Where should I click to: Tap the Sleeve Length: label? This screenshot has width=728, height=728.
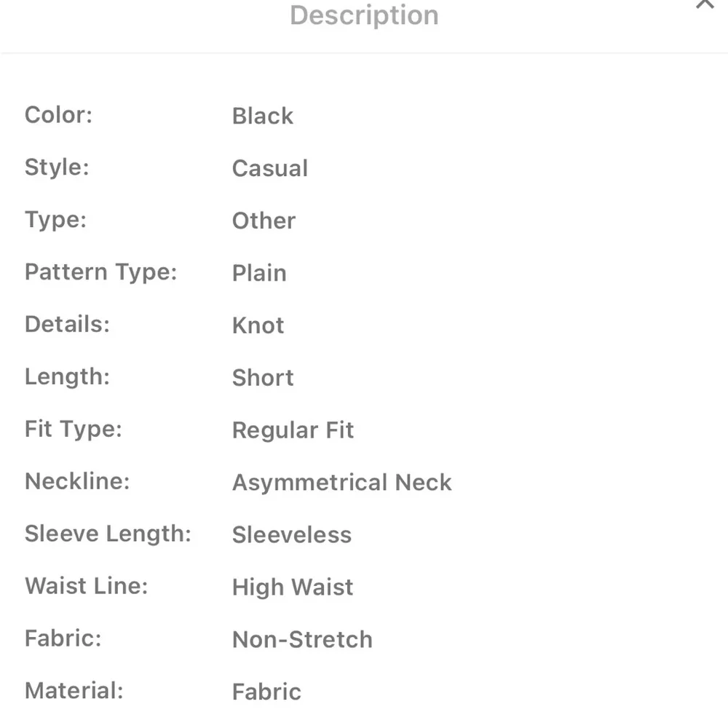click(x=108, y=534)
